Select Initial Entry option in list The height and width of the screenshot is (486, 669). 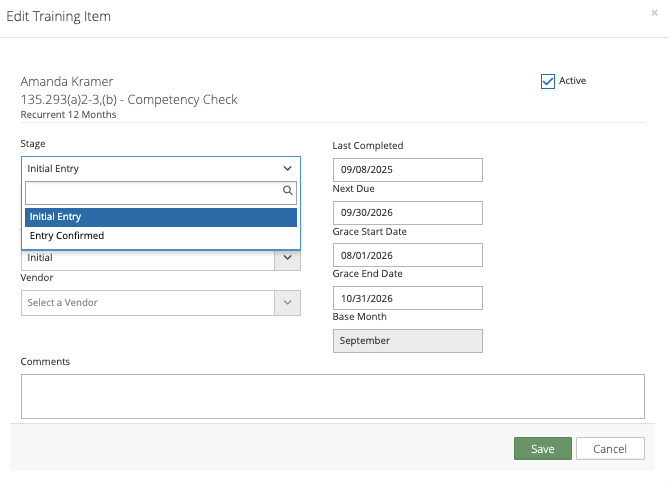tap(161, 217)
